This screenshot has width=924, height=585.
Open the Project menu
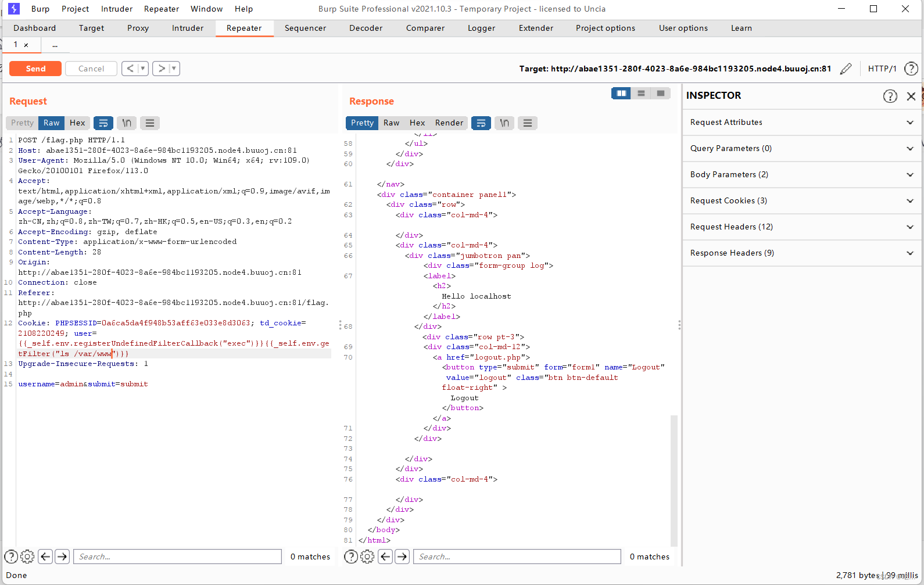coord(76,9)
